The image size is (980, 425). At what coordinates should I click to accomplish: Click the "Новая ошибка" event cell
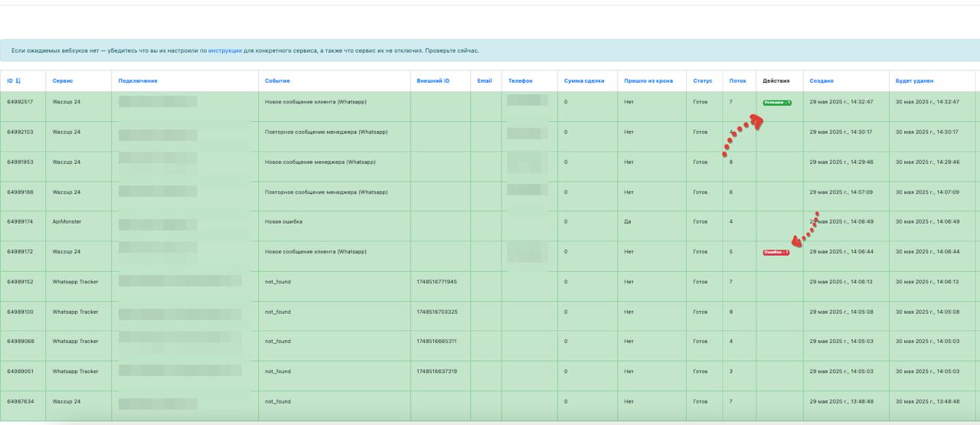pos(283,221)
